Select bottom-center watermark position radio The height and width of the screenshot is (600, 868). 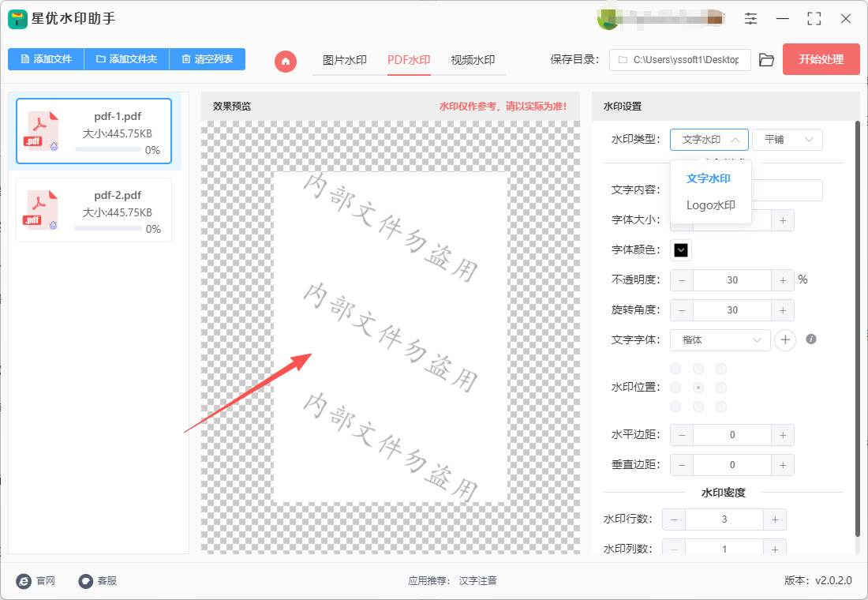coord(698,407)
